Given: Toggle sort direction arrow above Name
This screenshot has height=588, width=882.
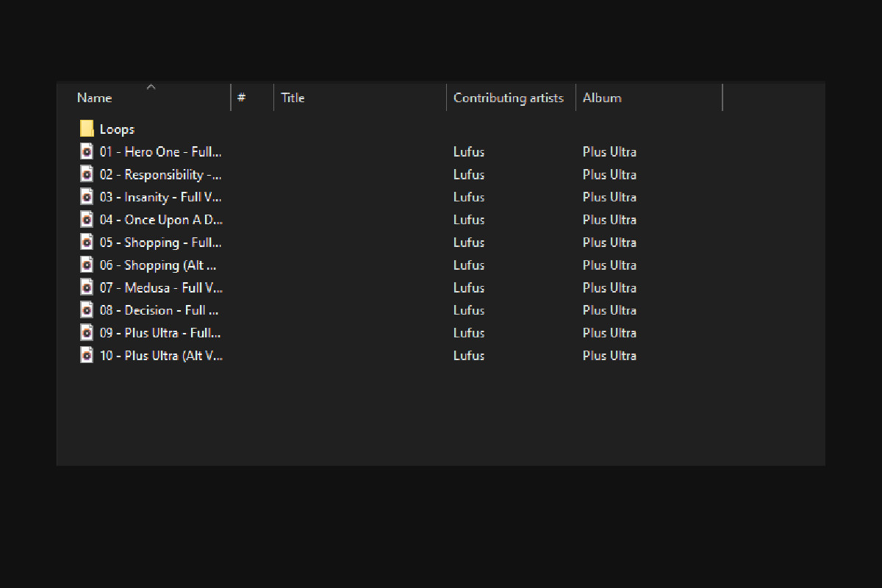Looking at the screenshot, I should point(151,87).
